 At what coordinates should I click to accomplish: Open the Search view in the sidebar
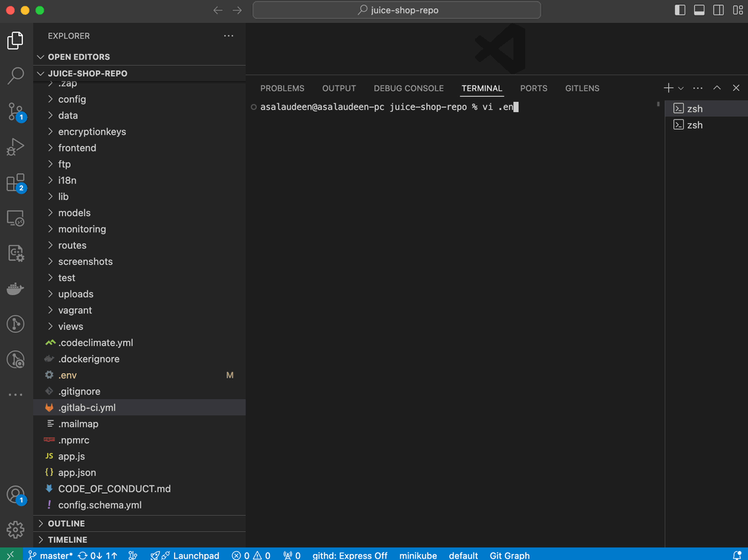[x=16, y=75]
